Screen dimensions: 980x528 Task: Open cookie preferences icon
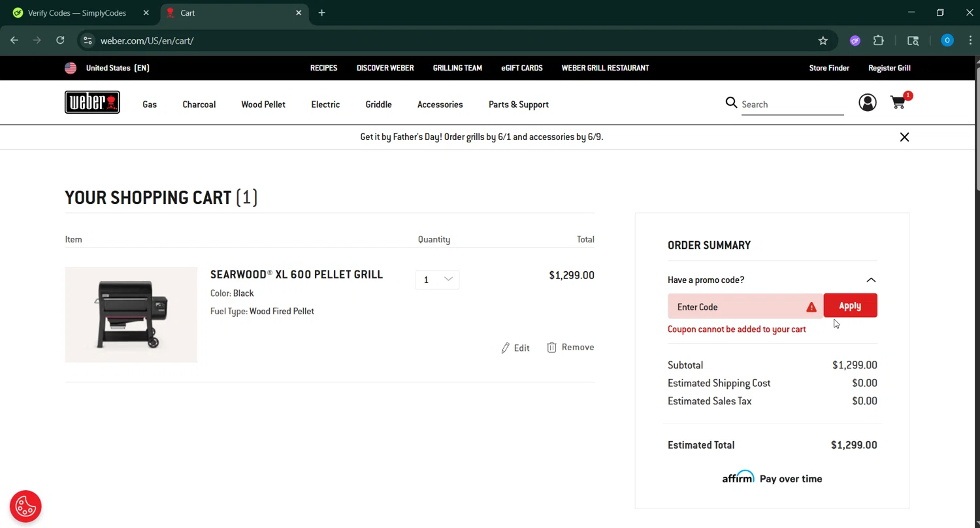pos(25,506)
